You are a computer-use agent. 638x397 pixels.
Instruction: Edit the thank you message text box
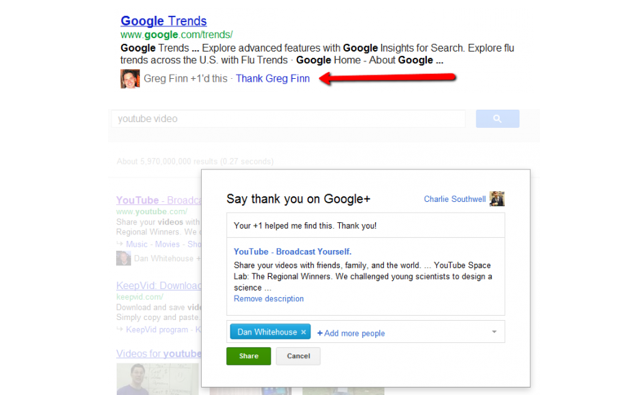point(365,225)
